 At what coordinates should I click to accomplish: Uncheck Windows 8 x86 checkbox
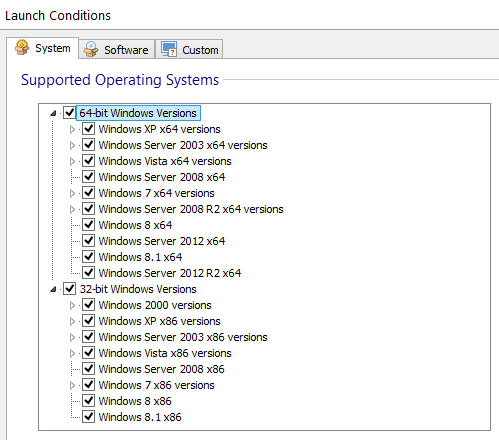[x=89, y=401]
